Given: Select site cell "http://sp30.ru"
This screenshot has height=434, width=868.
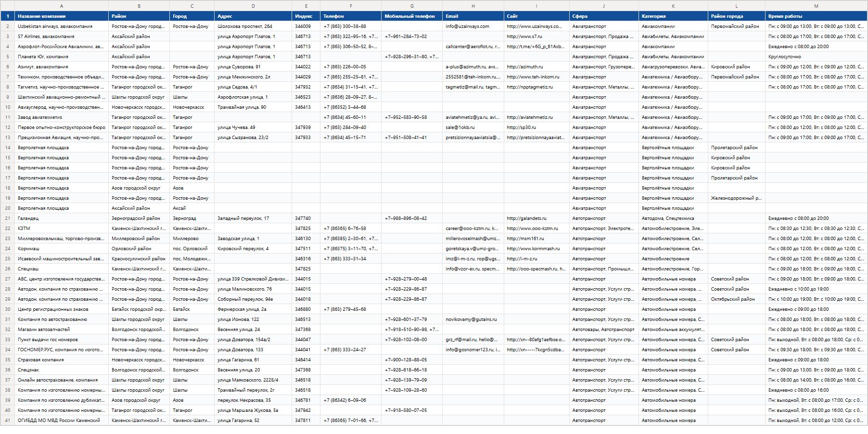Looking at the screenshot, I should click(x=536, y=128).
